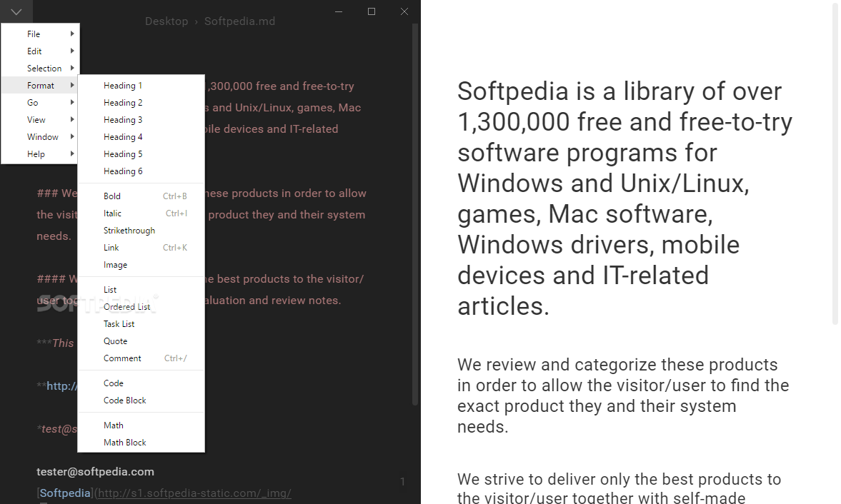Expand Window submenu arrow
This screenshot has height=504, width=841.
[x=72, y=136]
